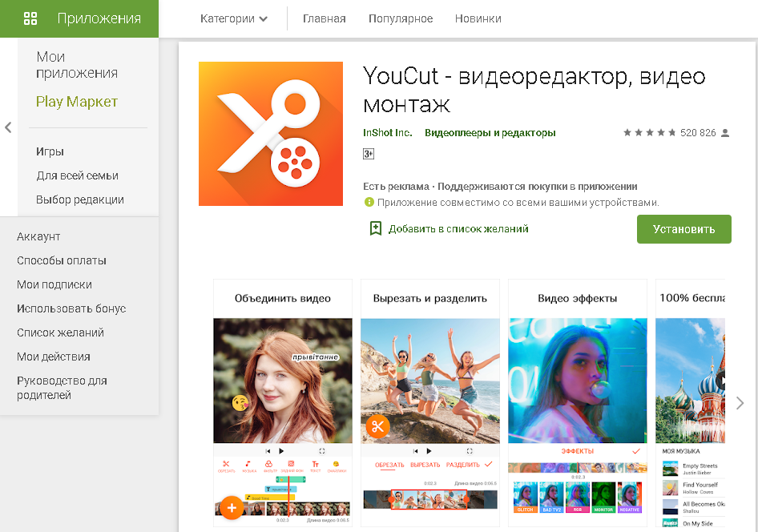Open Для всей семьи section
The width and height of the screenshot is (758, 532).
coord(78,176)
